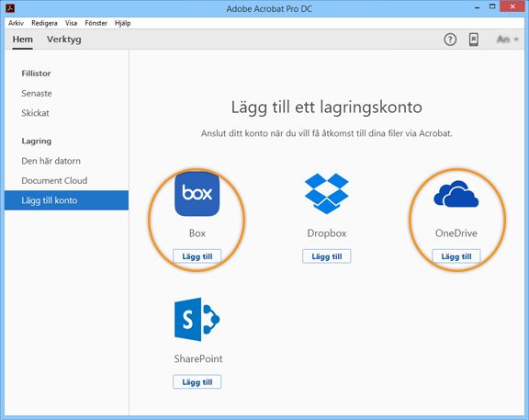
Task: Click the OneDrive label text
Action: (456, 233)
